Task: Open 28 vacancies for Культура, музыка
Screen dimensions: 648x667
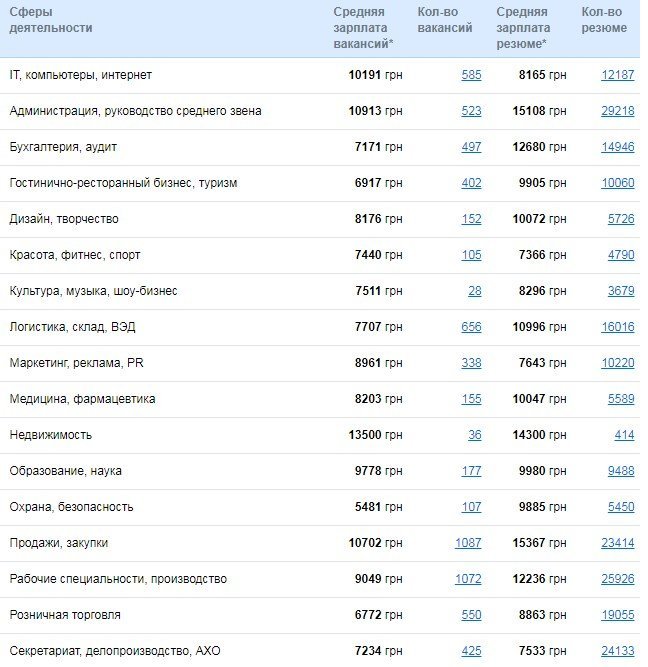Action: pos(474,291)
